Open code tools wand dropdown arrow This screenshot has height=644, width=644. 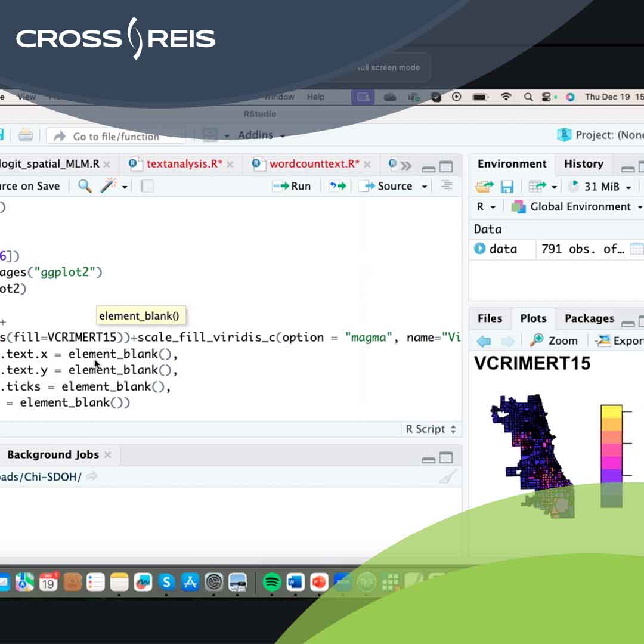point(125,187)
